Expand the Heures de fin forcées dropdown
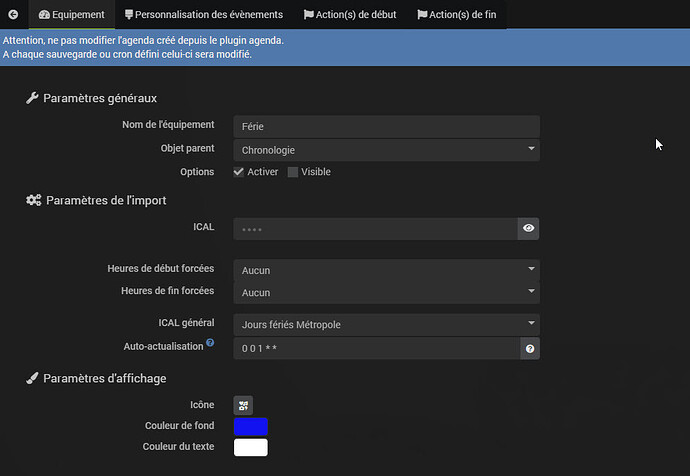 click(x=386, y=293)
